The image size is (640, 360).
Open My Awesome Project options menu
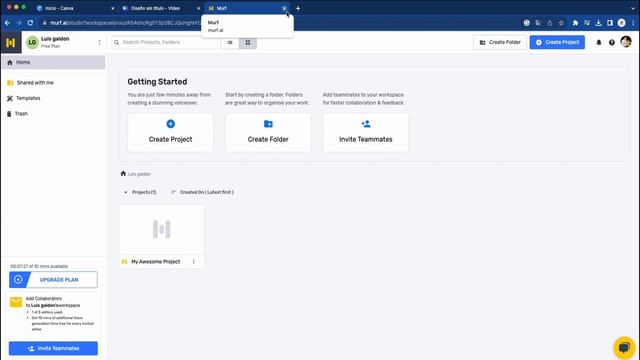point(193,262)
